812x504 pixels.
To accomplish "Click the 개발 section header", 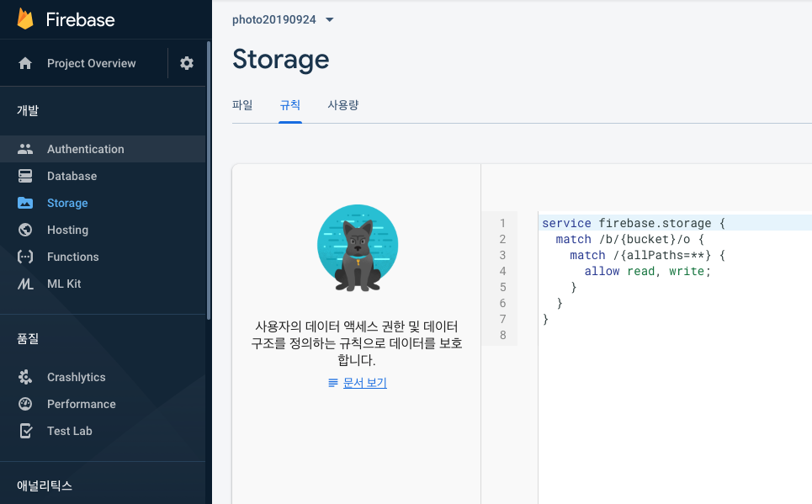I will tap(28, 110).
